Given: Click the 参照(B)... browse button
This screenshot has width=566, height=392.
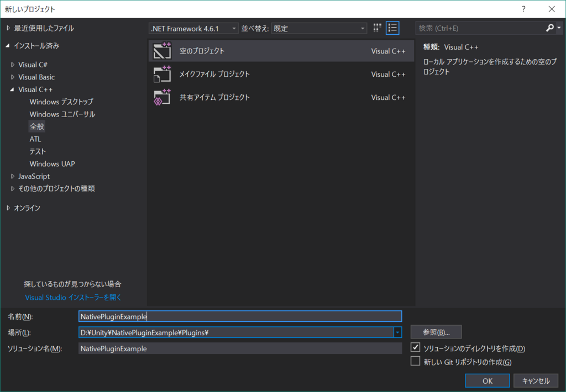Looking at the screenshot, I should [x=436, y=332].
